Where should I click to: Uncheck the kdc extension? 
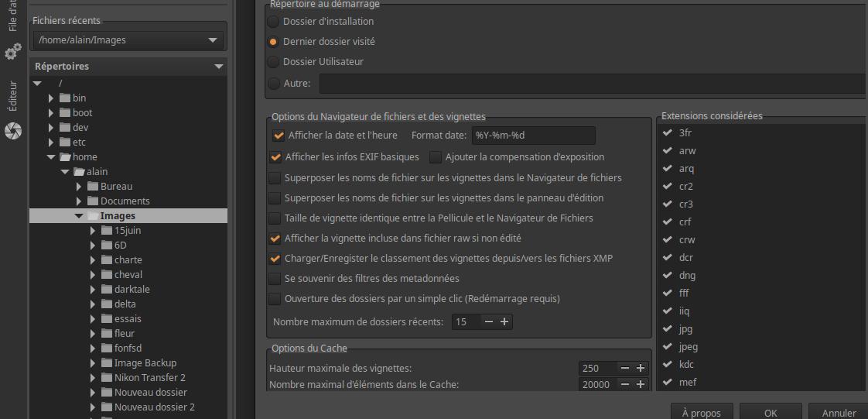[x=667, y=364]
